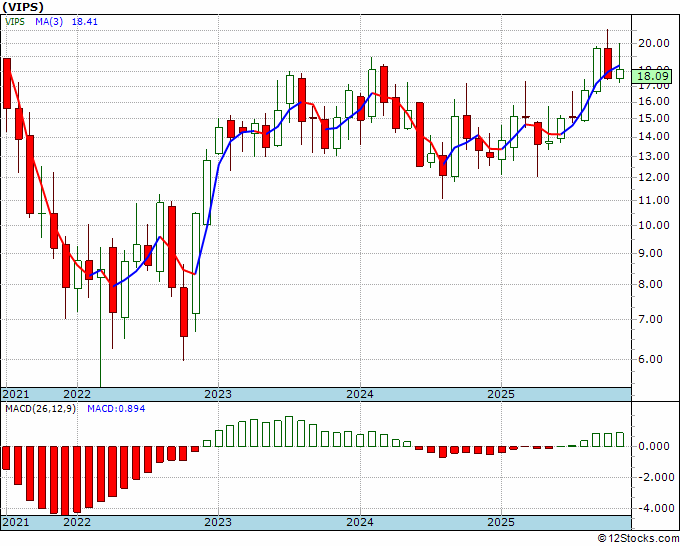Click the MACD(26,12,9) indicator label
This screenshot has height=546, width=680.
pyautogui.click(x=40, y=409)
